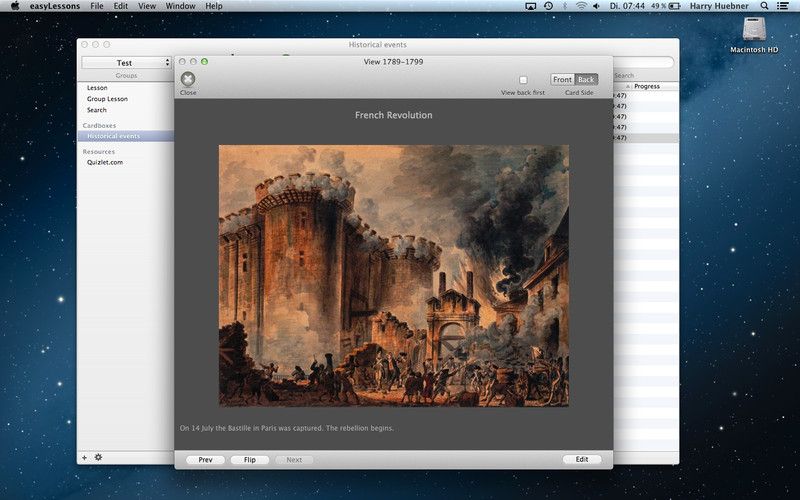Viewport: 800px width, 500px height.
Task: Open AirPlay display menu bar icon
Action: (x=531, y=6)
